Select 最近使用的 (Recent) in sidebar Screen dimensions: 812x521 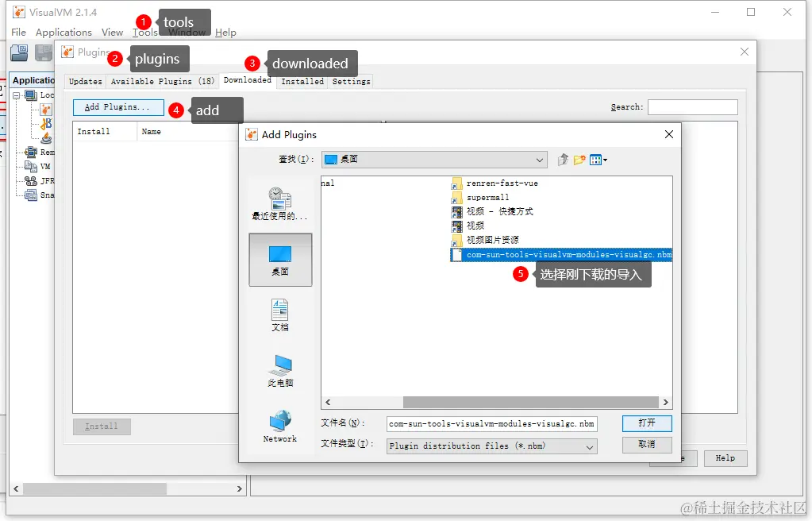[280, 204]
